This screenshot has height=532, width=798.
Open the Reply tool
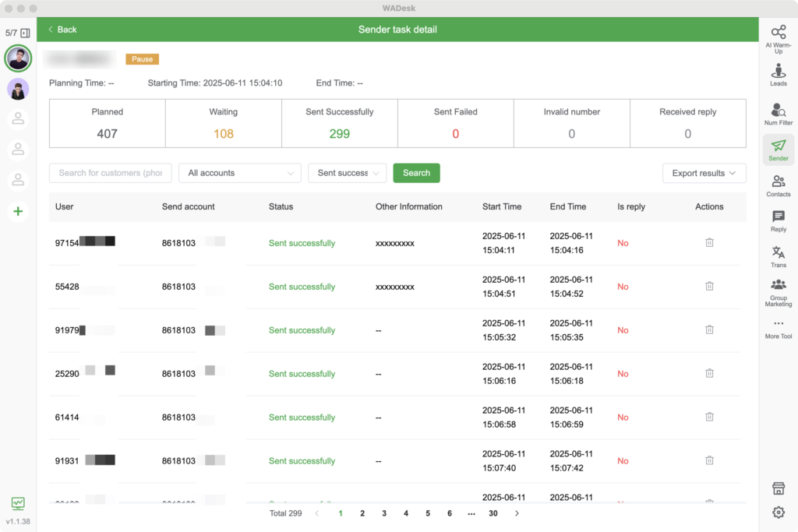[779, 221]
